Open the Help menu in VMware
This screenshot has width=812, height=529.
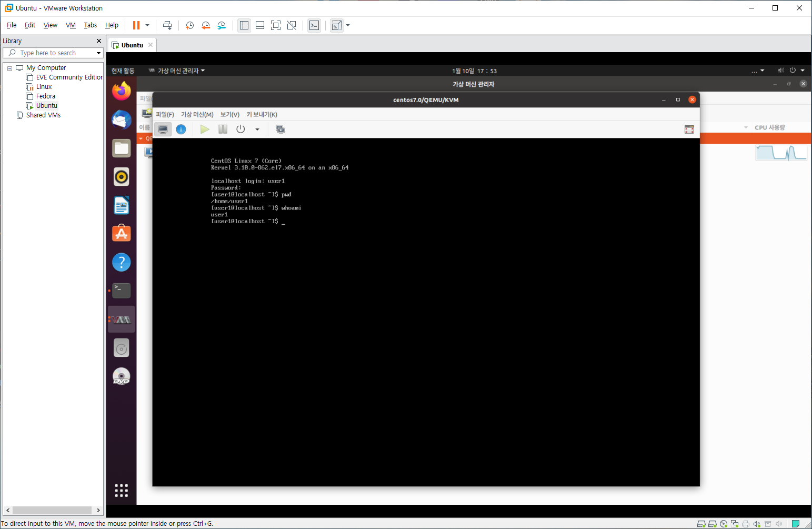pyautogui.click(x=112, y=25)
